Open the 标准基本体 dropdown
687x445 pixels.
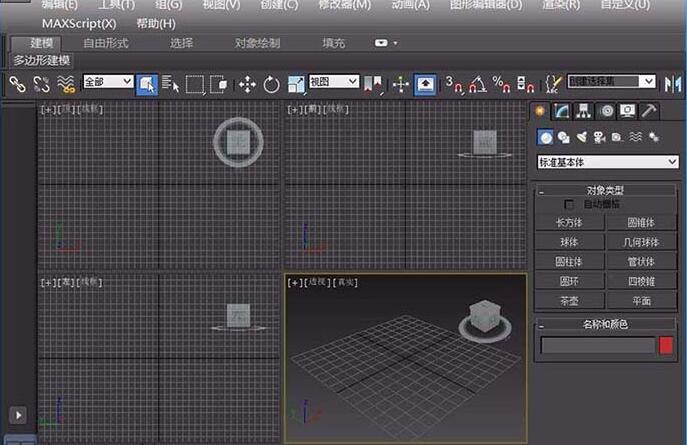point(608,161)
